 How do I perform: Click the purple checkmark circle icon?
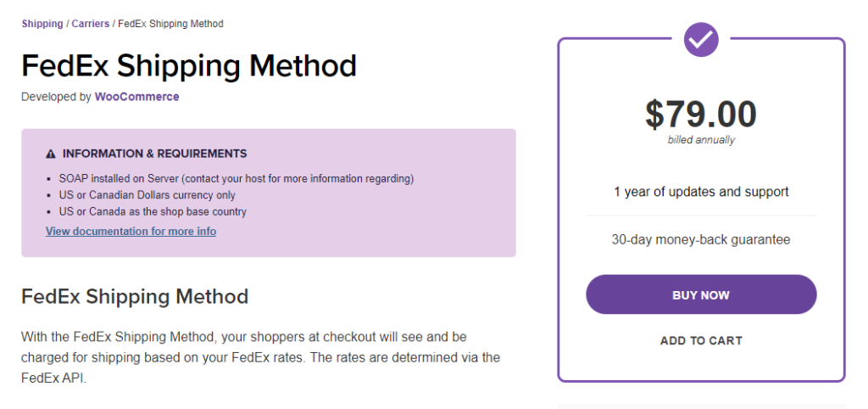(701, 39)
